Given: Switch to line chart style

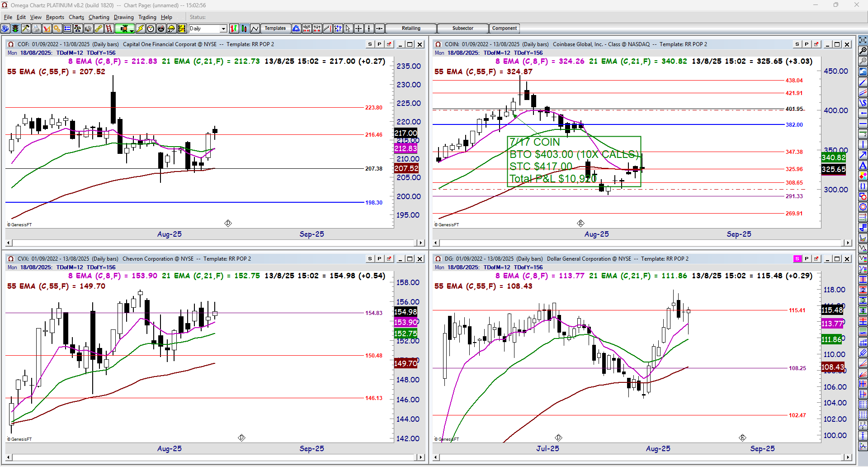Looking at the screenshot, I should pos(255,29).
